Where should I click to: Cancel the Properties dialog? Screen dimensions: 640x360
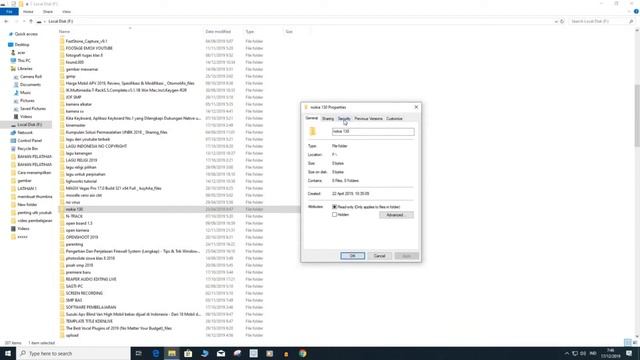(380, 256)
